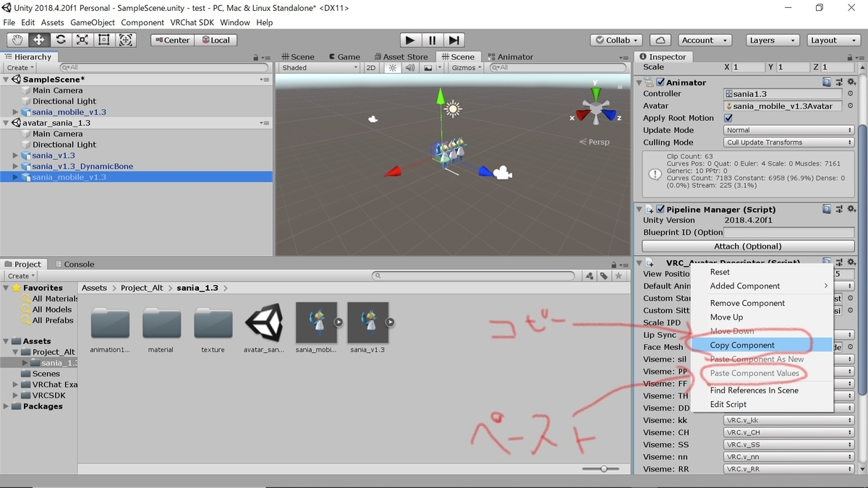Toggle Center pivot mode
Image resolution: width=868 pixels, height=488 pixels.
point(171,40)
